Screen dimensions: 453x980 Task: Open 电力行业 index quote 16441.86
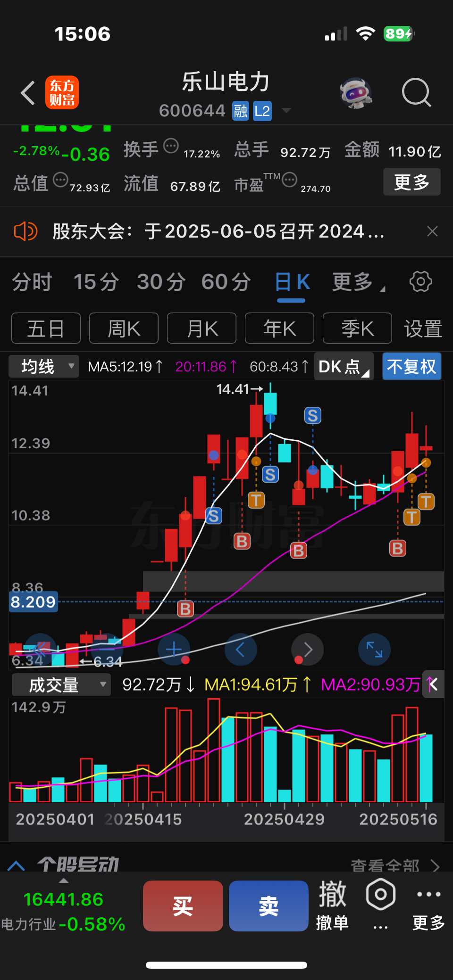[x=63, y=912]
